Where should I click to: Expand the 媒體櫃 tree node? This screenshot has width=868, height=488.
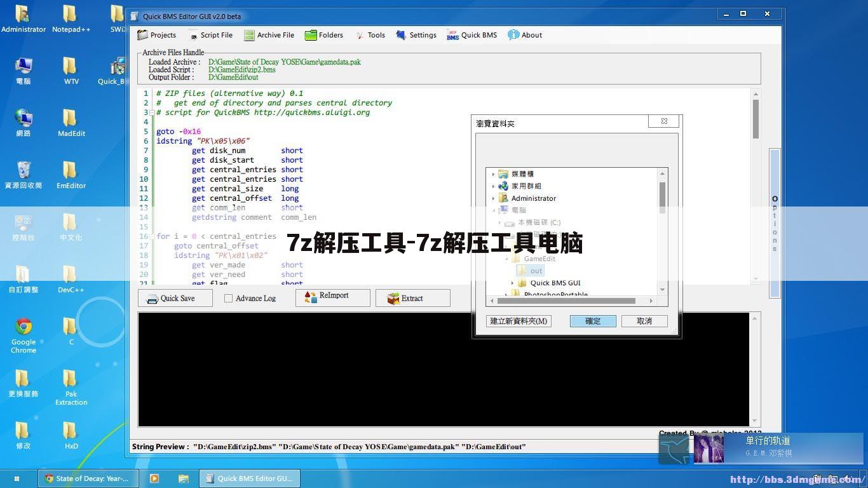tap(493, 174)
